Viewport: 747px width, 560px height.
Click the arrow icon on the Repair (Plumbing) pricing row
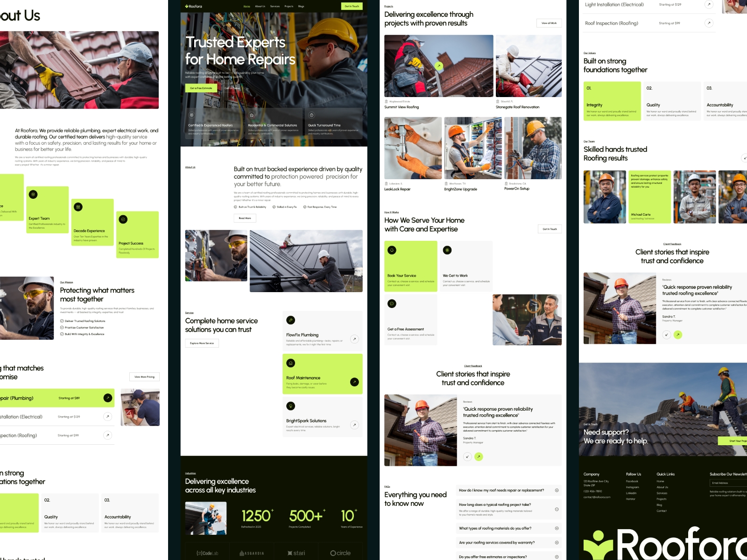click(107, 398)
